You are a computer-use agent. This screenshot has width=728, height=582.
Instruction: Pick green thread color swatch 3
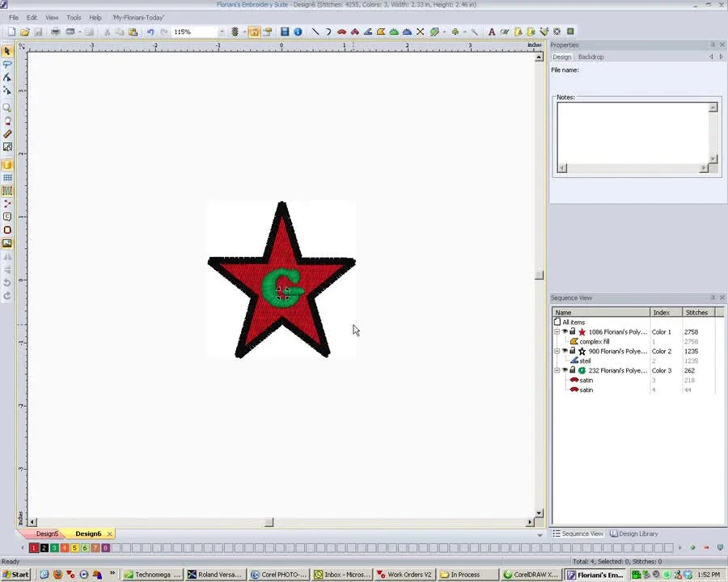tap(54, 548)
